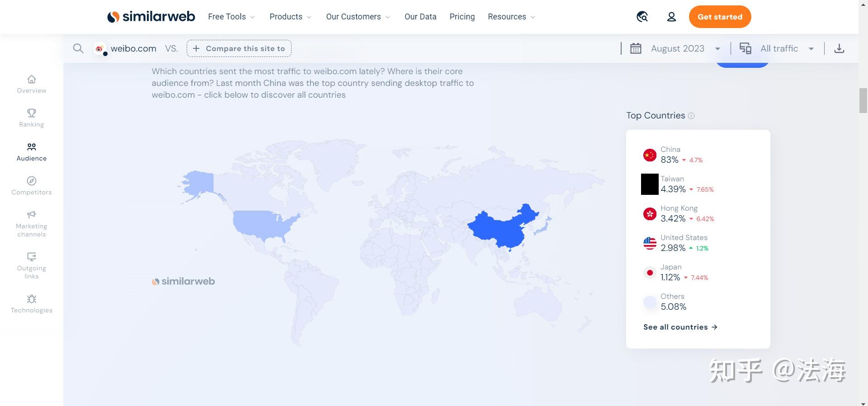This screenshot has width=868, height=406.
Task: Open the August 2023 date dropdown
Action: (685, 48)
